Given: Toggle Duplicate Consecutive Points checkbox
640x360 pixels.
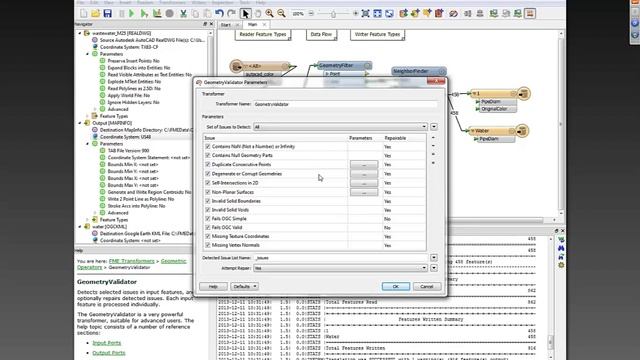Looking at the screenshot, I should pos(208,164).
